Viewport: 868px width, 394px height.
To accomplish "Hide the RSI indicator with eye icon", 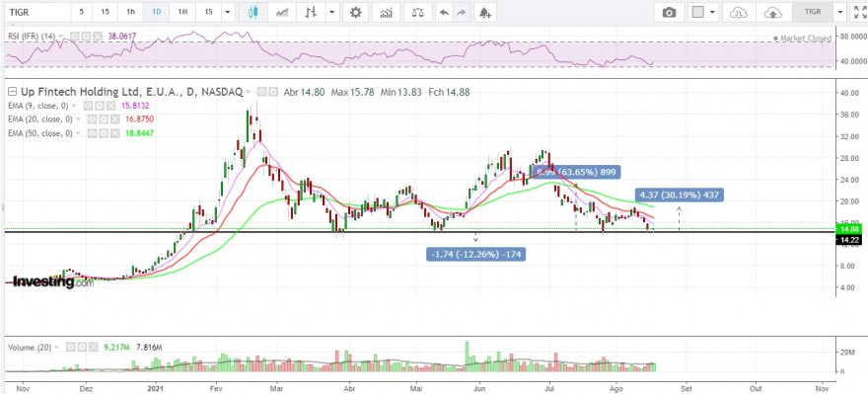I will (74, 37).
